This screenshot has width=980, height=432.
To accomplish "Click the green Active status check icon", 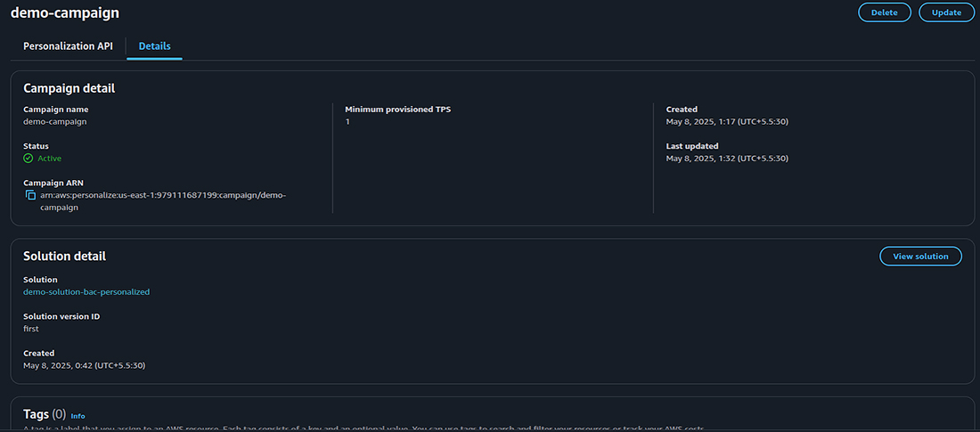I will [x=29, y=159].
